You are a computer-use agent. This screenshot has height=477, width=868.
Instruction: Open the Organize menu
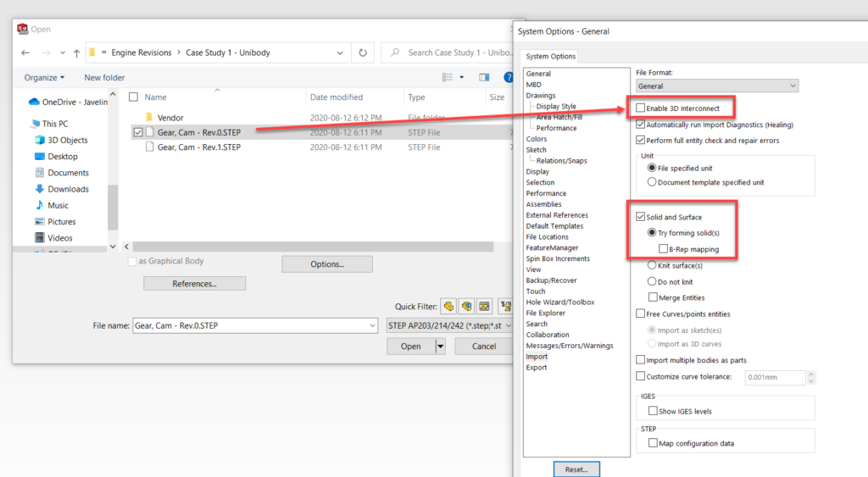pyautogui.click(x=44, y=77)
